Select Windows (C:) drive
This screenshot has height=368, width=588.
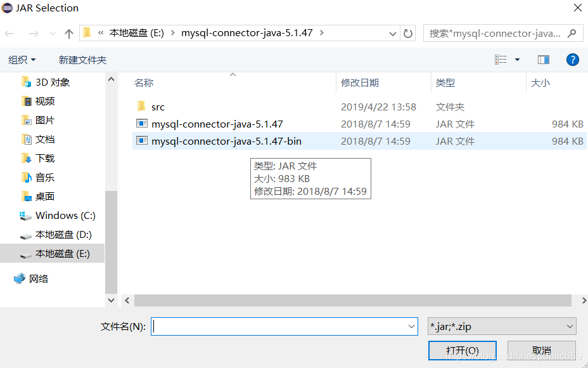65,216
